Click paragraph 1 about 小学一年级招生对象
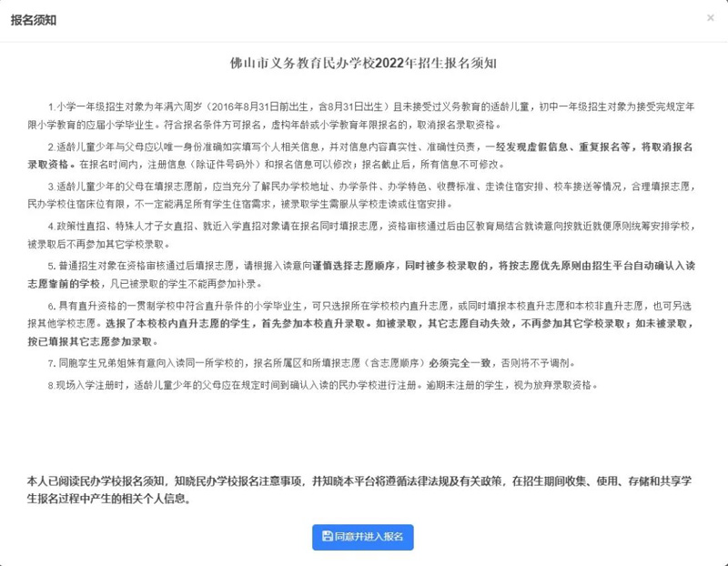 pyautogui.click(x=364, y=115)
